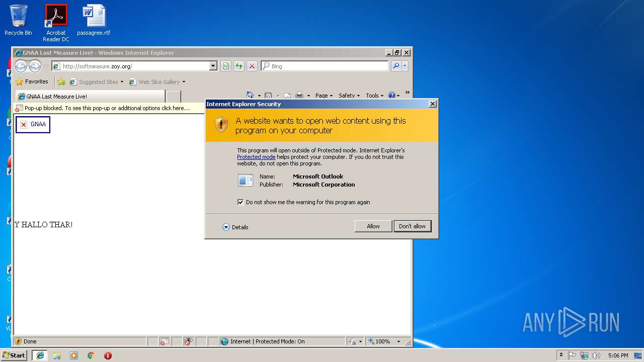Expand the zoom level dropdown arrow
Image resolution: width=644 pixels, height=362 pixels.
coord(398,341)
